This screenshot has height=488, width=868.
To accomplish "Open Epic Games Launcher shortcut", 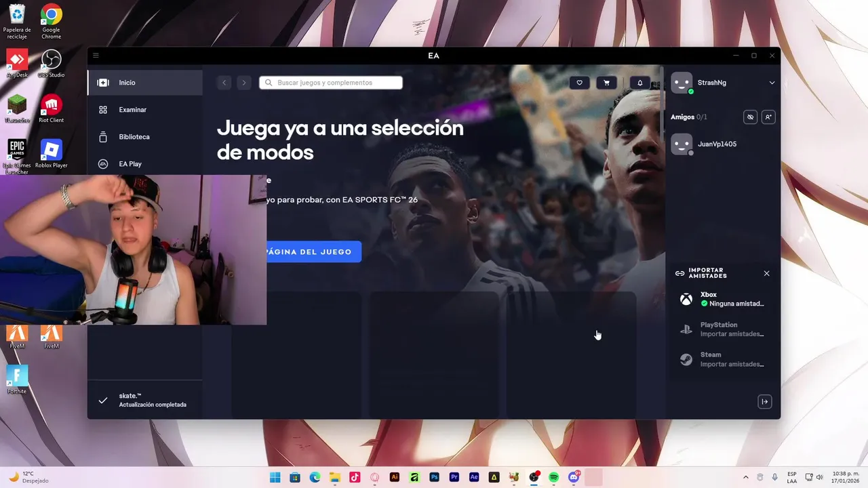I will pyautogui.click(x=16, y=157).
